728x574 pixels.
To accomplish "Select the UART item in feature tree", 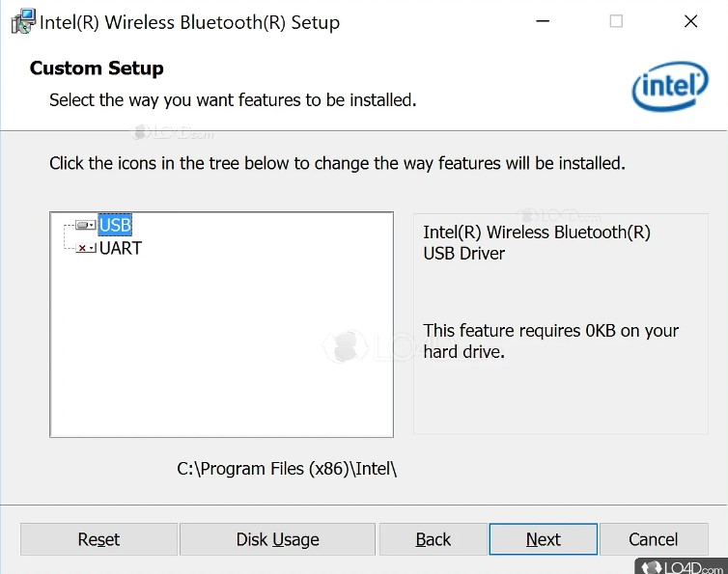I will tap(121, 248).
